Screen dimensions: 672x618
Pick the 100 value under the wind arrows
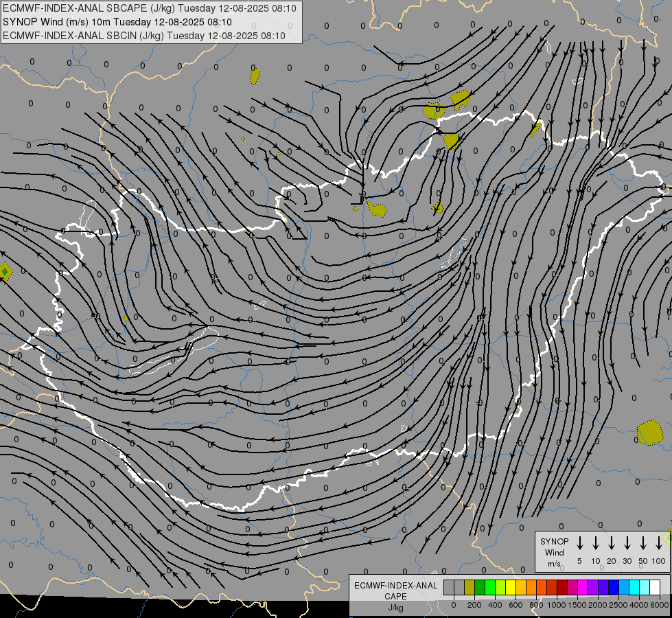click(x=658, y=561)
